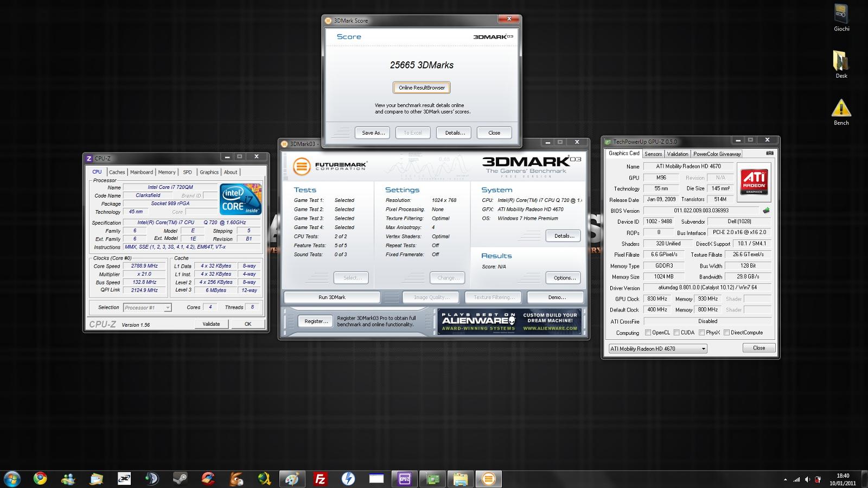This screenshot has width=868, height=488.
Task: Open the PowerColor Giveaway tab
Action: coord(717,154)
